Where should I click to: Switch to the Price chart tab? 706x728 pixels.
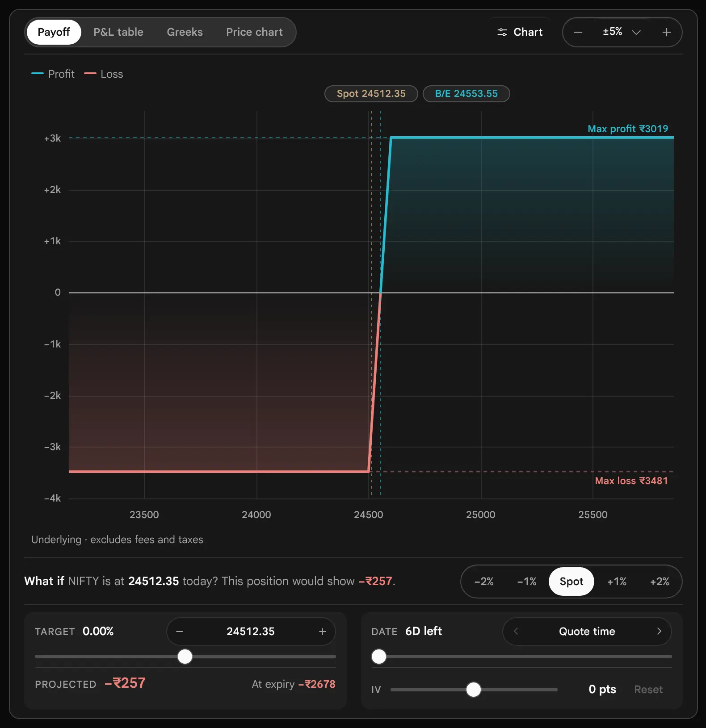click(254, 32)
